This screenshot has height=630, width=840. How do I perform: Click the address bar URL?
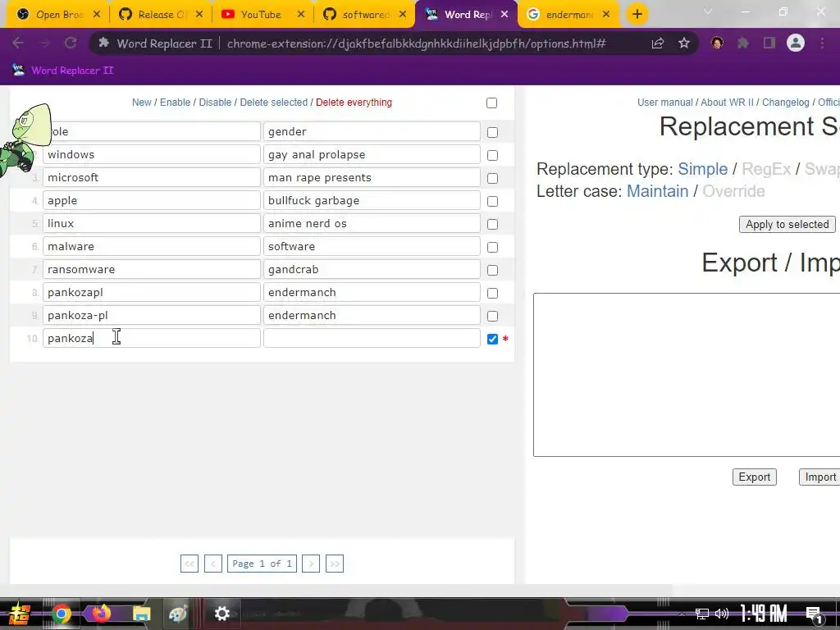point(416,43)
